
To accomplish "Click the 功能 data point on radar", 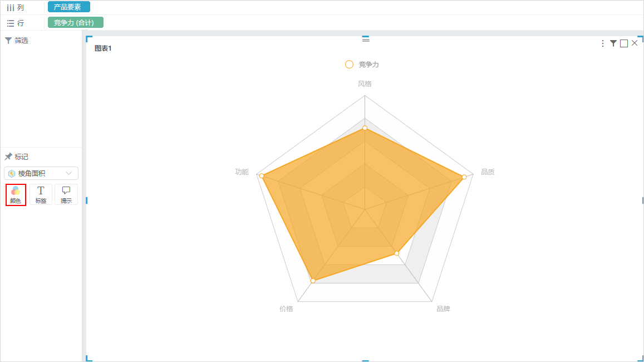I will pyautogui.click(x=262, y=176).
